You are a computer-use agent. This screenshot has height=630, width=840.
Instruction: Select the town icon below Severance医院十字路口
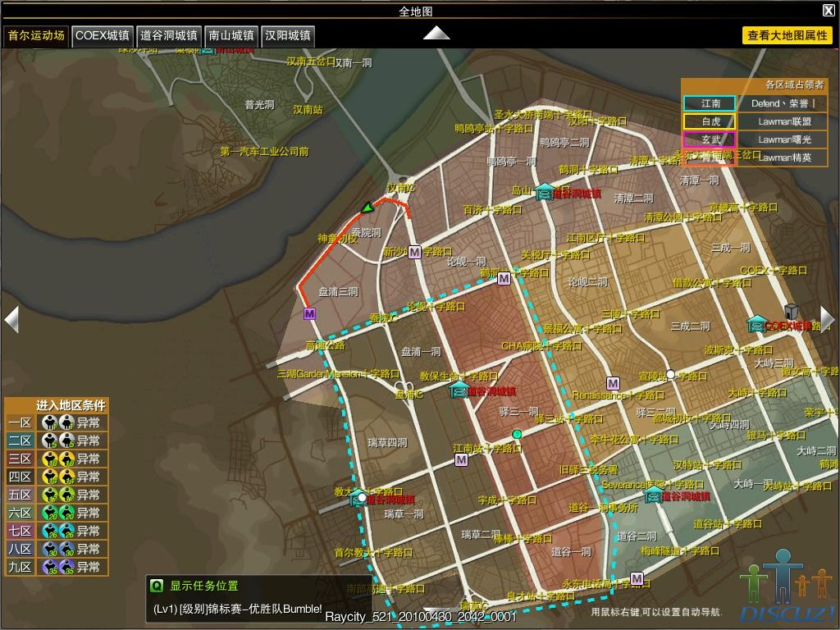pyautogui.click(x=652, y=494)
